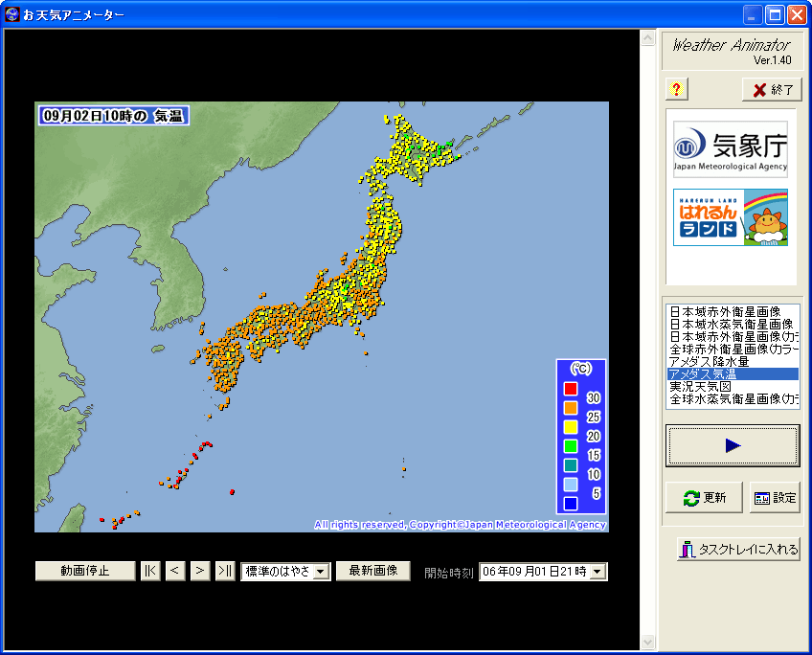The height and width of the screenshot is (655, 812).
Task: Select 全球赤外衛星画像(カラー) list entry
Action: point(733,349)
